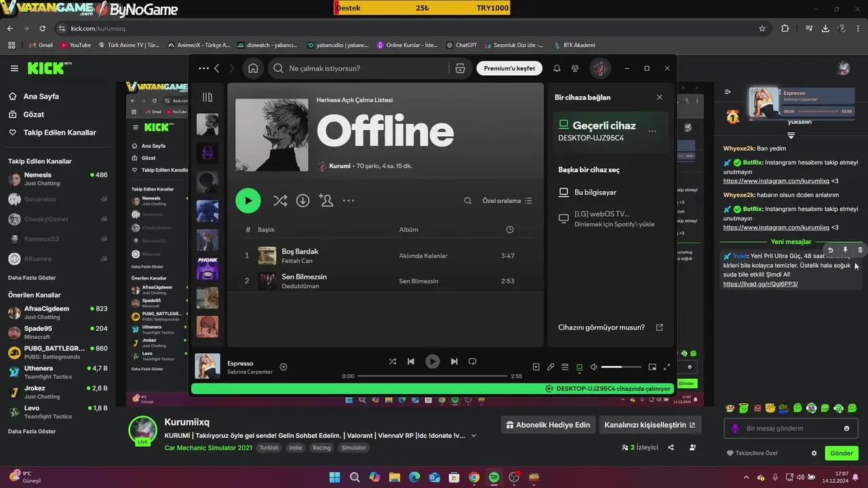The image size is (868, 488).
Task: Mute Spotify with the speaker icon
Action: point(593,367)
